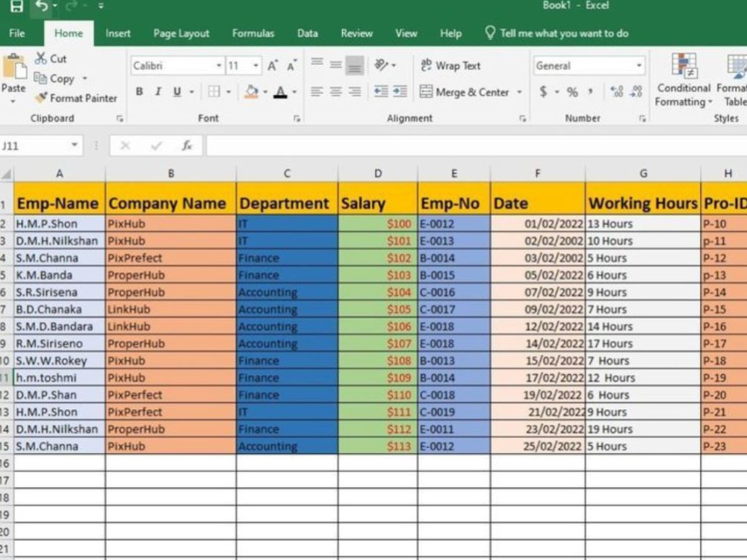Click the Decrease Indent icon

[x=381, y=91]
